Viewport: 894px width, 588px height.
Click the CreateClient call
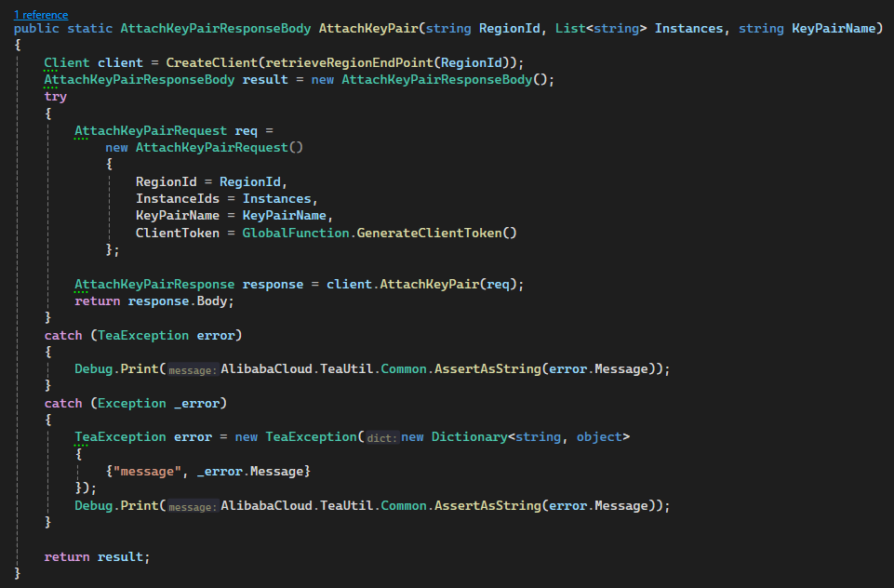[x=211, y=62]
